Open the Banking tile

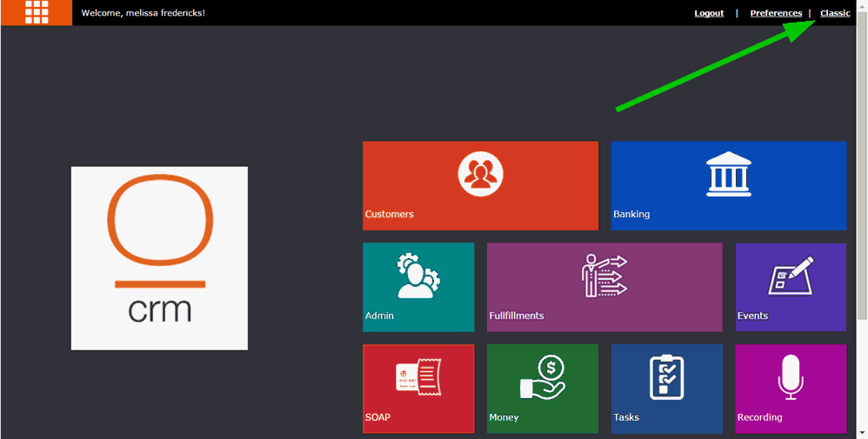(729, 185)
